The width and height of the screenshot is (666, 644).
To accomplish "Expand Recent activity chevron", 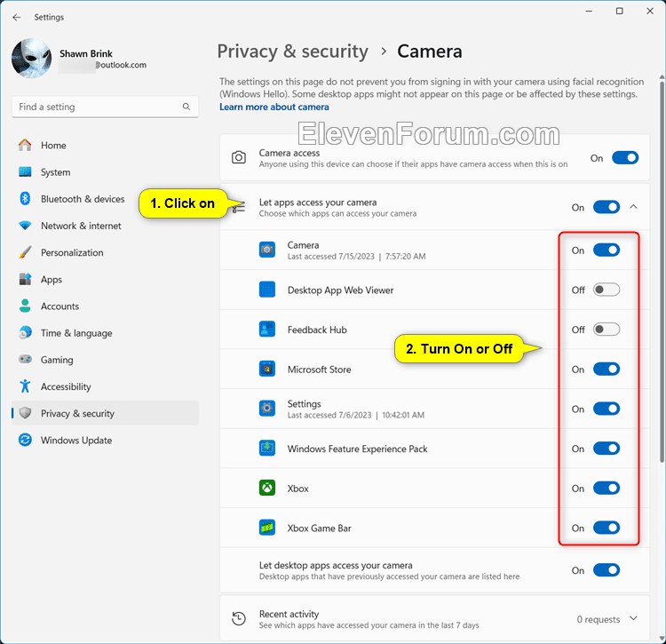I will (x=633, y=618).
